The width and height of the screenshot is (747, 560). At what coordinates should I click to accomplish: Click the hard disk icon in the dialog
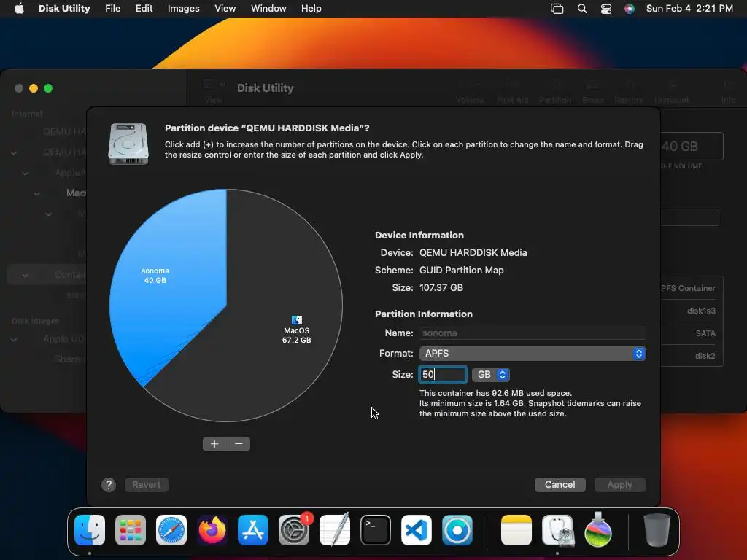click(128, 144)
